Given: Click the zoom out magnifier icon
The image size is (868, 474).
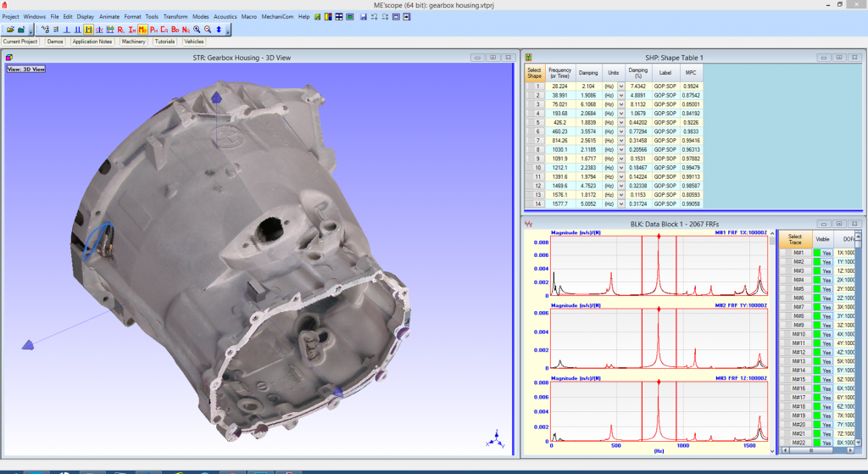Looking at the screenshot, I should 208,29.
